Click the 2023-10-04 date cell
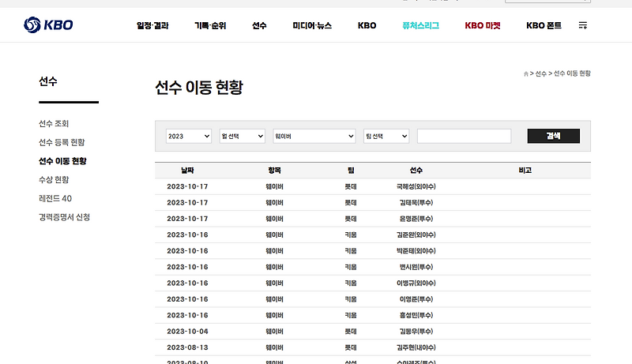Viewport: 632px width, 364px height. pyautogui.click(x=187, y=332)
